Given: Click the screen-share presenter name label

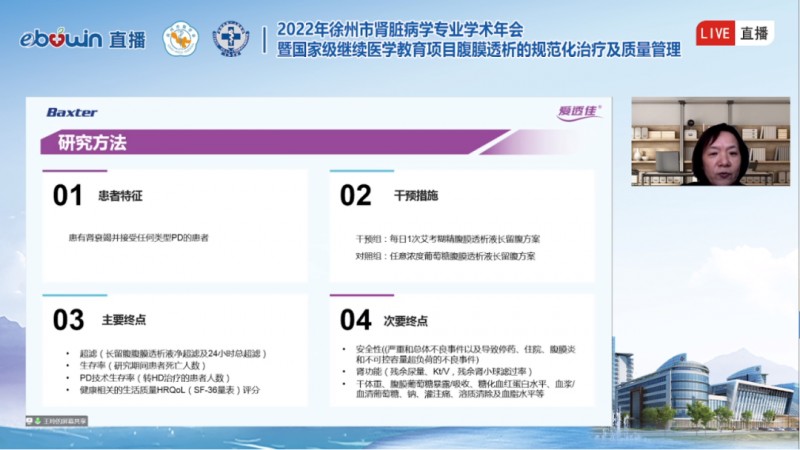Looking at the screenshot, I should [64, 421].
